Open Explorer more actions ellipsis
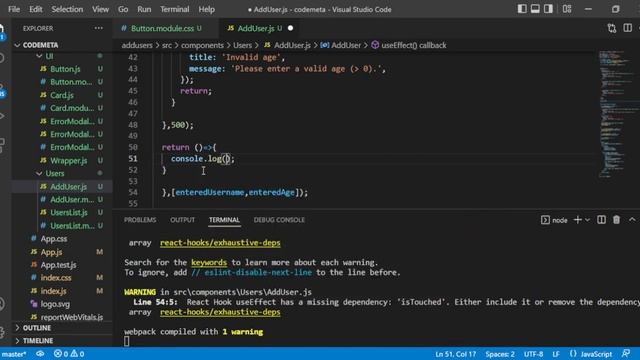 tap(98, 28)
